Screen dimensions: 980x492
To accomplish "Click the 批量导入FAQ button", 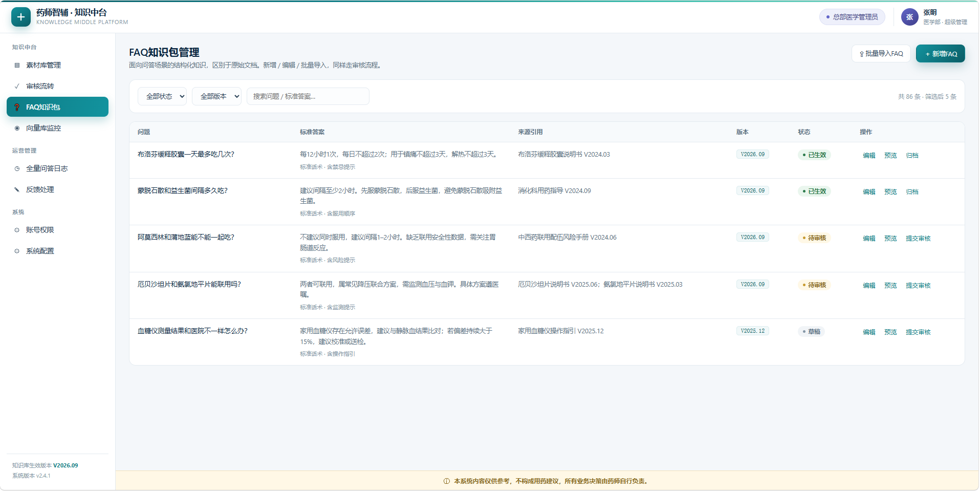I will coord(881,54).
